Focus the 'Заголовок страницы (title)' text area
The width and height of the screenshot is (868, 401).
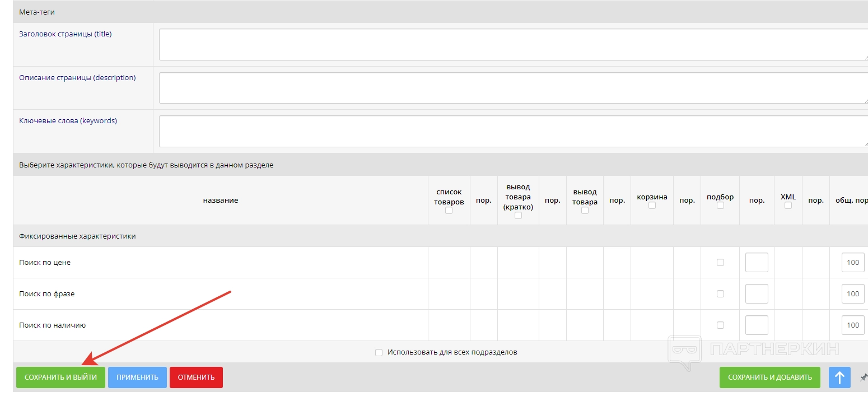[512, 44]
